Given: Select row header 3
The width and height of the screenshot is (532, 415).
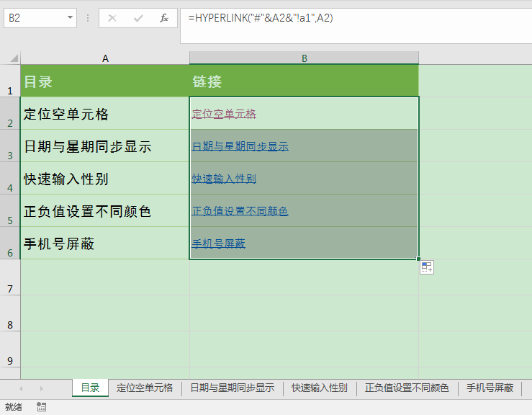Looking at the screenshot, I should coord(10,146).
